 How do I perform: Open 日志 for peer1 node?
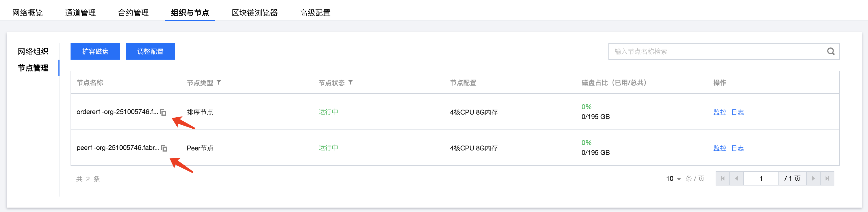[737, 148]
